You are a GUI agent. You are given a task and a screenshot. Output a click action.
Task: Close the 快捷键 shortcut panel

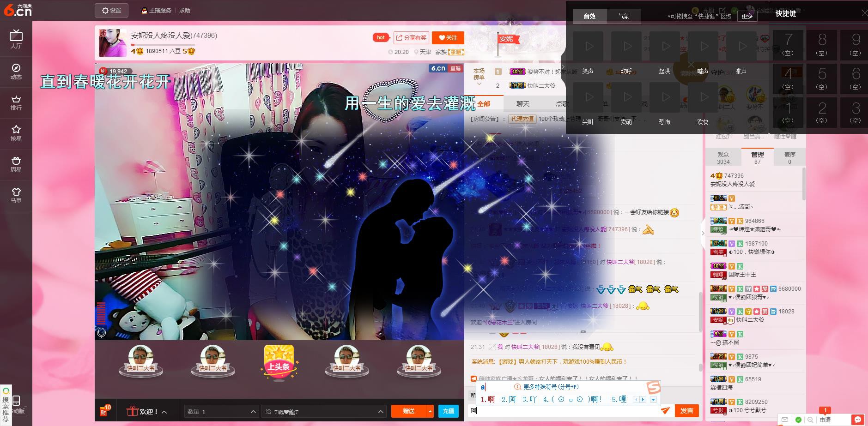(x=864, y=13)
